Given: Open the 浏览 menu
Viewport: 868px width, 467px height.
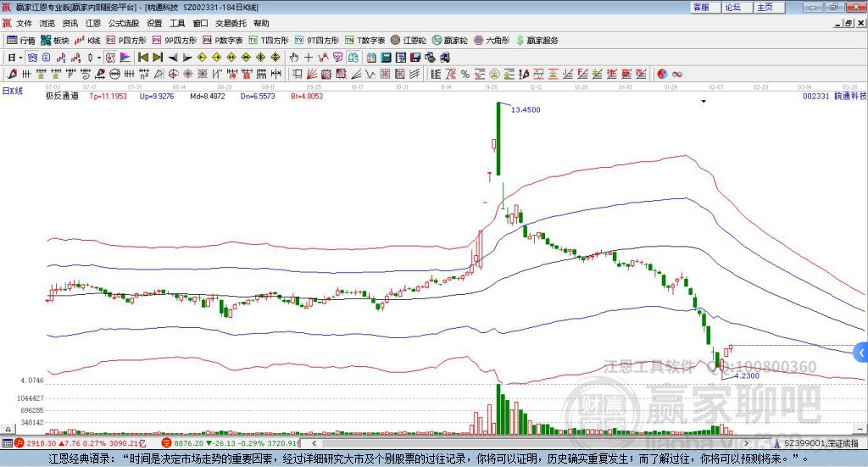Looking at the screenshot, I should point(47,23).
